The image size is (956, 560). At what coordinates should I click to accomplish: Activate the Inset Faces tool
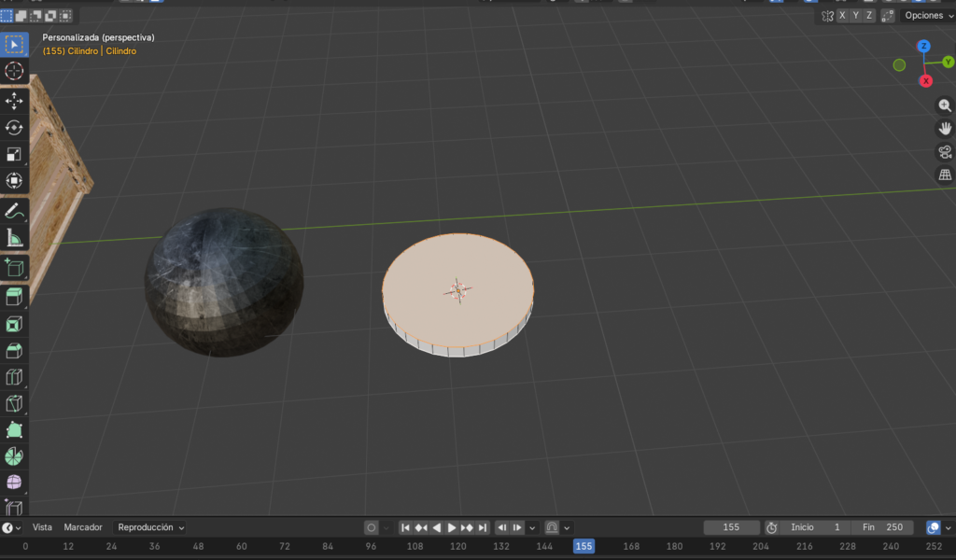(14, 324)
